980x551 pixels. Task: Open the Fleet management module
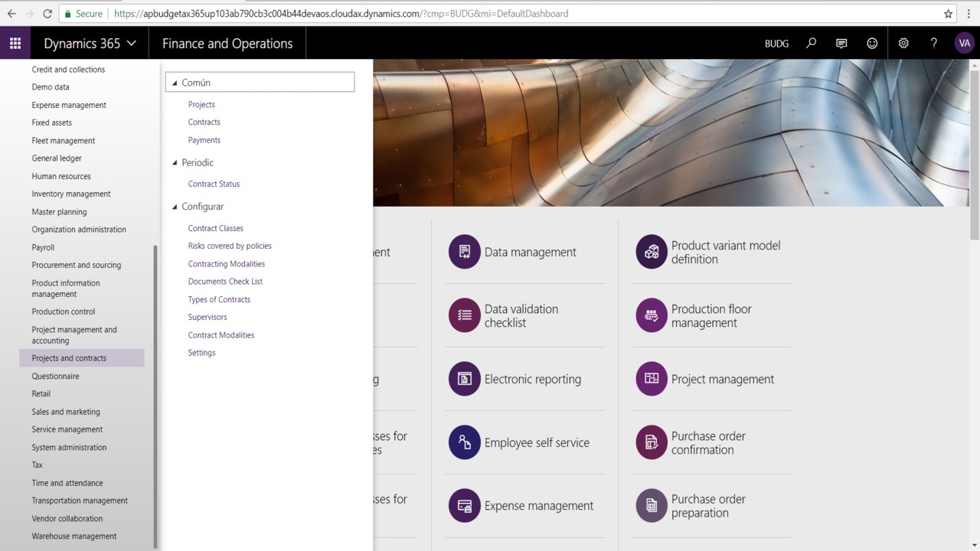point(64,141)
